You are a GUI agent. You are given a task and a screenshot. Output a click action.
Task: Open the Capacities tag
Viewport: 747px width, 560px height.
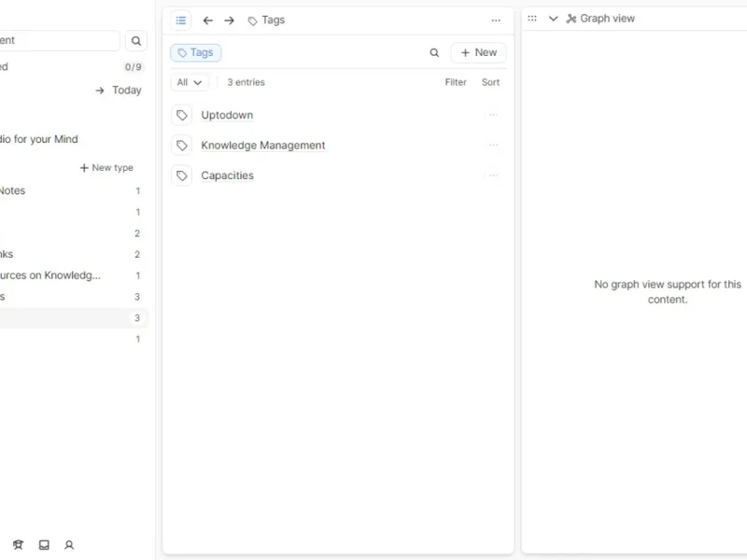click(227, 175)
